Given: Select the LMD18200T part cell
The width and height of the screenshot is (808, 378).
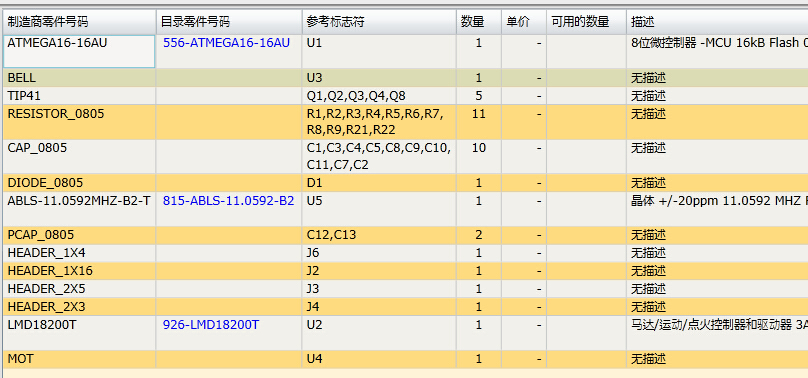Looking at the screenshot, I should pyautogui.click(x=80, y=333).
